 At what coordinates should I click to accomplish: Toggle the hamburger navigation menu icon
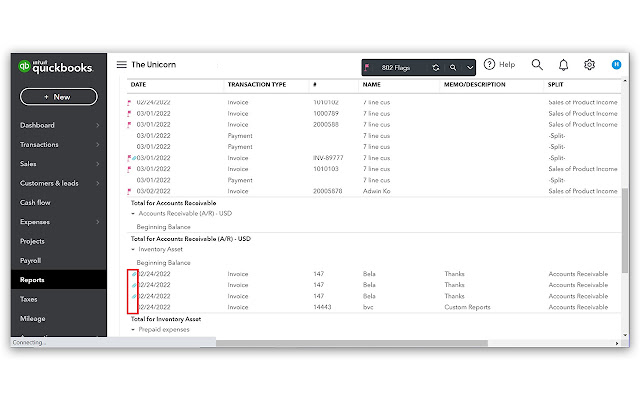(122, 64)
